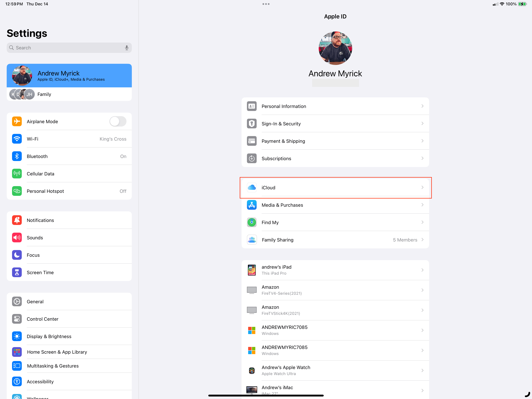532x399 pixels.
Task: Open Payment & Shipping via its chevron
Action: [x=422, y=141]
